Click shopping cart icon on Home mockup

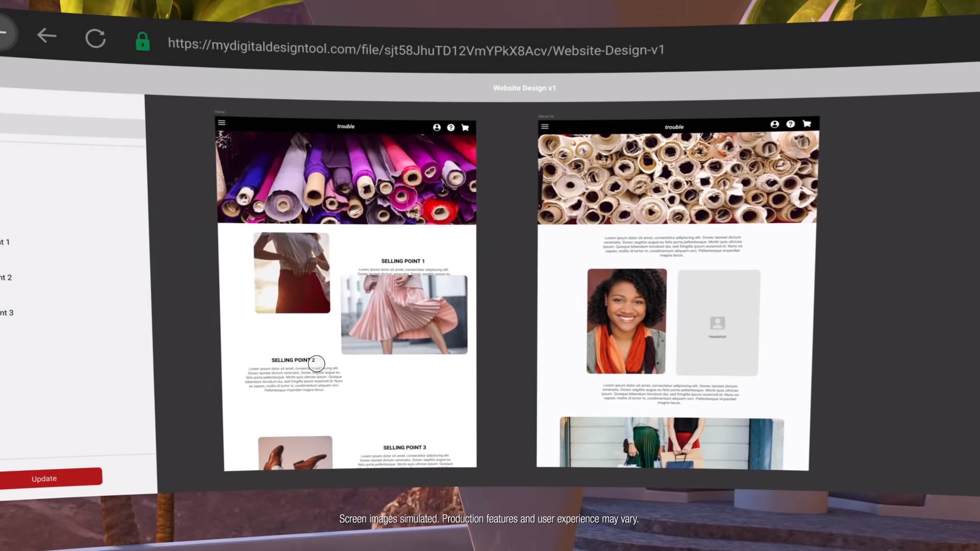(465, 128)
